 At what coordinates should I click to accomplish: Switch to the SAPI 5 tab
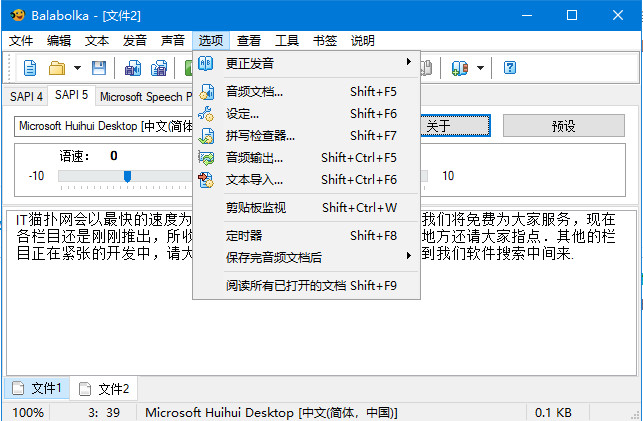point(71,95)
